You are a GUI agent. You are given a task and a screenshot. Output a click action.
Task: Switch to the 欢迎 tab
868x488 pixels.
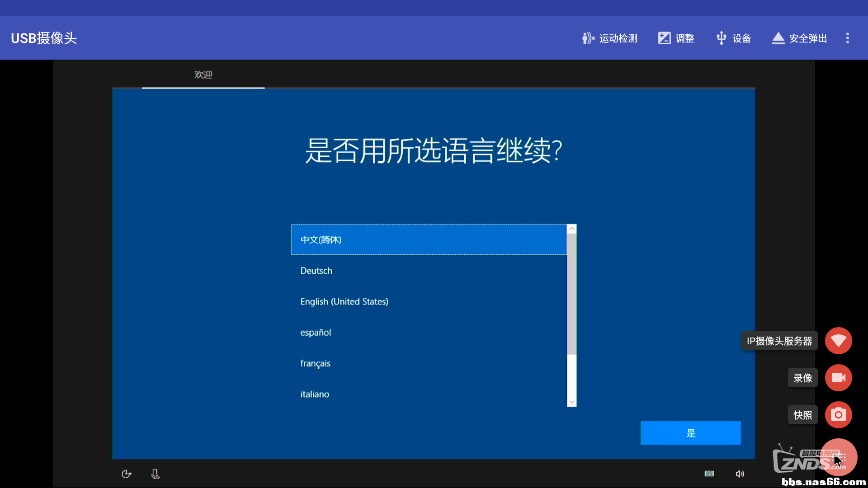(203, 75)
